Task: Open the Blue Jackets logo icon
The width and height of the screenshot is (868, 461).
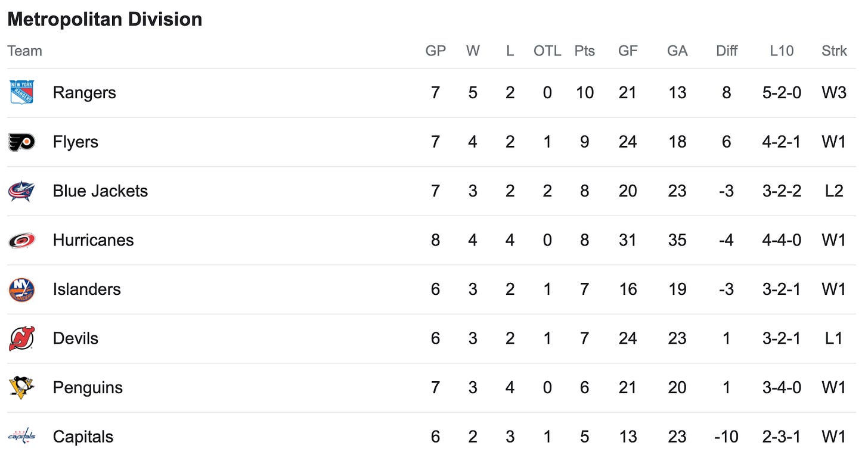Action: (x=21, y=191)
